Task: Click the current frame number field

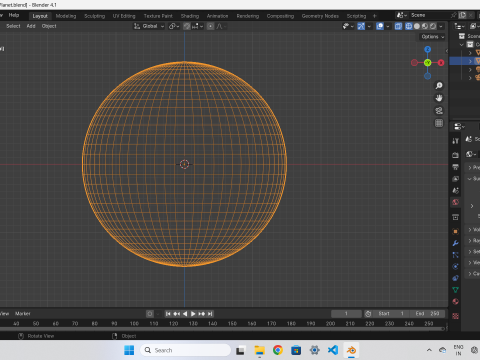Action: (346, 314)
